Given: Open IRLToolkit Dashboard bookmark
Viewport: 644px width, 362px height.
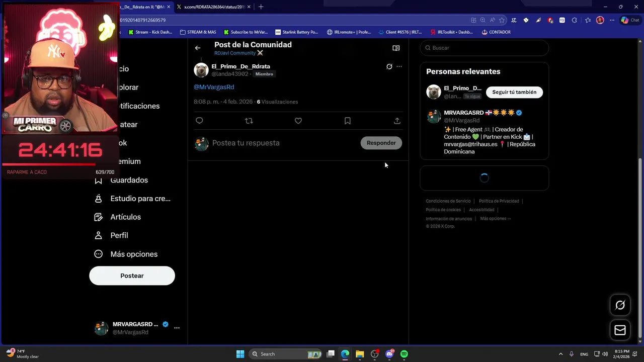Looking at the screenshot, I should pyautogui.click(x=452, y=32).
